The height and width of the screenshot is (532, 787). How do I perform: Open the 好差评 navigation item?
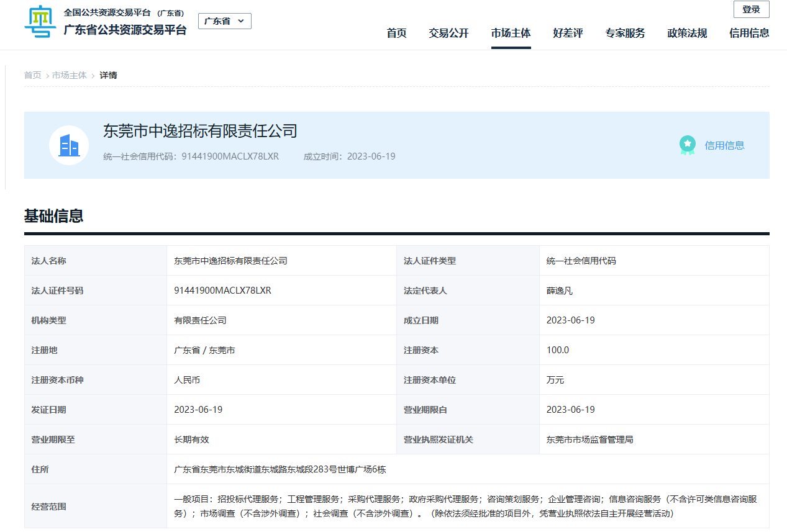[x=568, y=34]
